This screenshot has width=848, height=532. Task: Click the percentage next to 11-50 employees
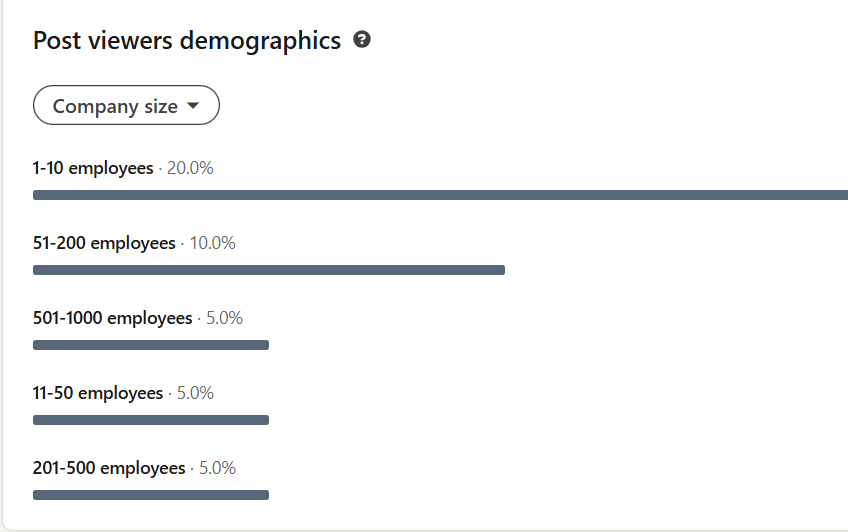point(195,393)
